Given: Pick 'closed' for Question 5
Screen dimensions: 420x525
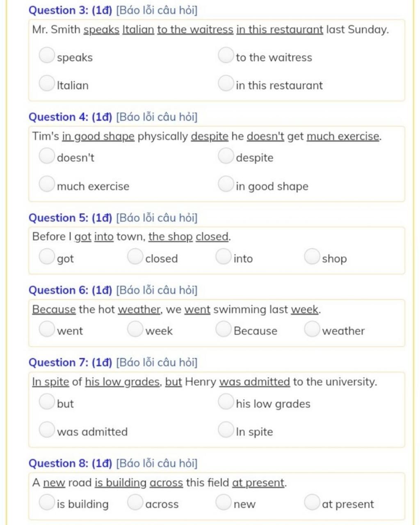Looking at the screenshot, I should (x=135, y=256).
